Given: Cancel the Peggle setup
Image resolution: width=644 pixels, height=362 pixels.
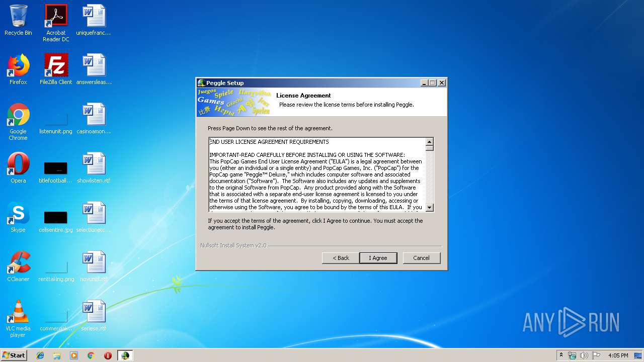Looking at the screenshot, I should (421, 258).
